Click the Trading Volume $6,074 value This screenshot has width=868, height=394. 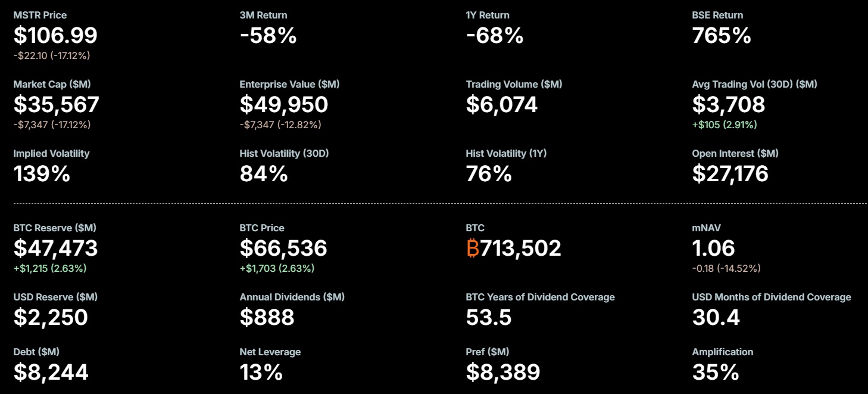point(501,105)
